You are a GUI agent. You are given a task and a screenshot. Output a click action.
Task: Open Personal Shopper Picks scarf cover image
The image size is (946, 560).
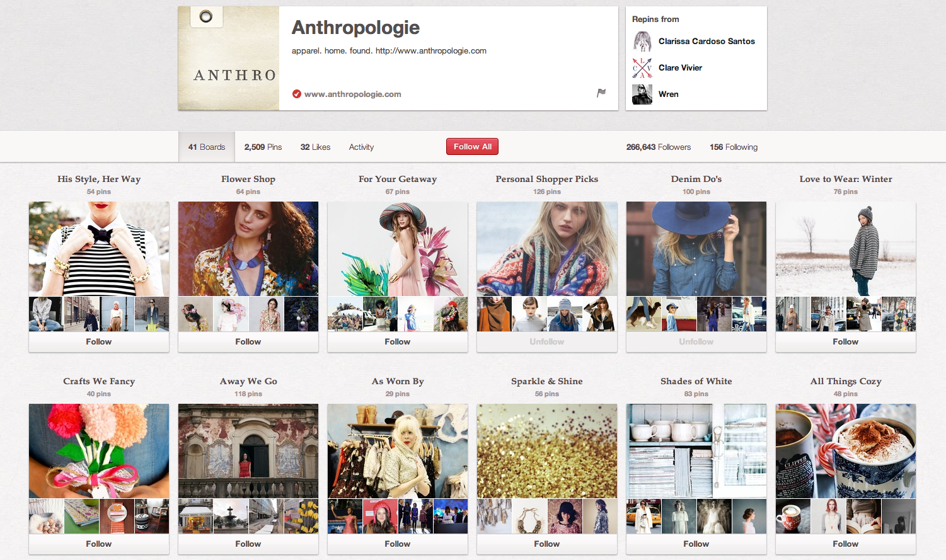point(547,249)
